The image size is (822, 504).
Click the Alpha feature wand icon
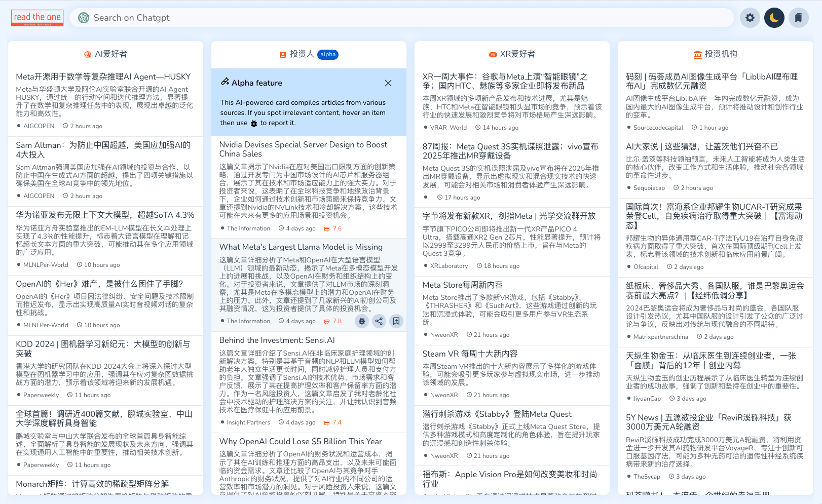point(225,82)
